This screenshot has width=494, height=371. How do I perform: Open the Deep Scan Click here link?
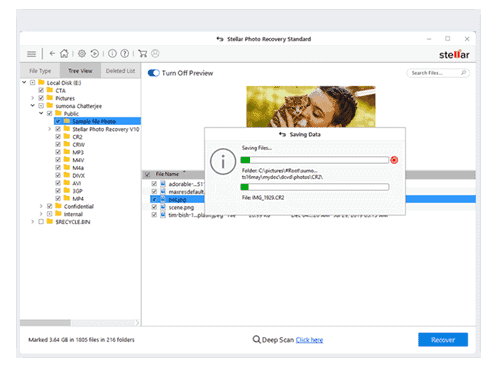[x=309, y=340]
